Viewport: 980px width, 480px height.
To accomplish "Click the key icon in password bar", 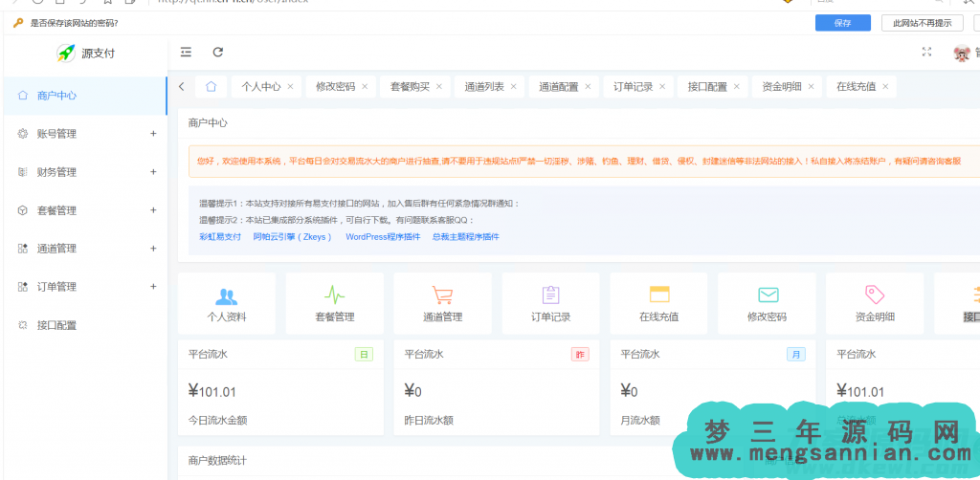I will click(x=18, y=23).
